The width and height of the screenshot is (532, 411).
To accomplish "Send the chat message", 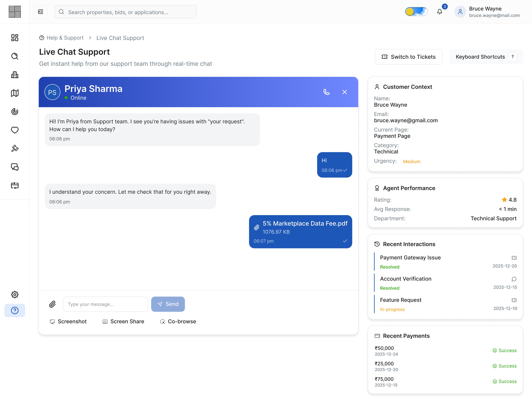I will 168,304.
